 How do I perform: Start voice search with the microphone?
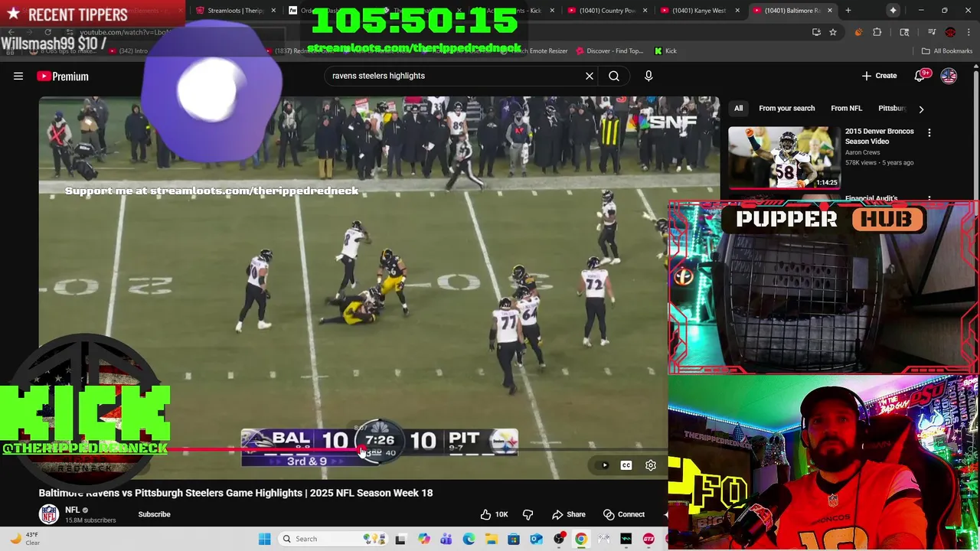(x=648, y=76)
